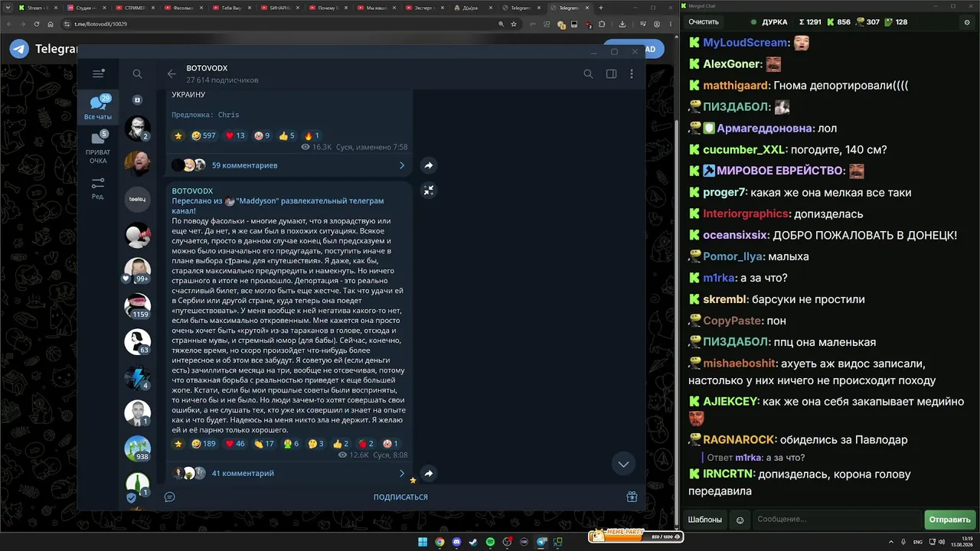Open chat list search in Telegram
Viewport: 980px width, 551px height.
click(x=137, y=73)
